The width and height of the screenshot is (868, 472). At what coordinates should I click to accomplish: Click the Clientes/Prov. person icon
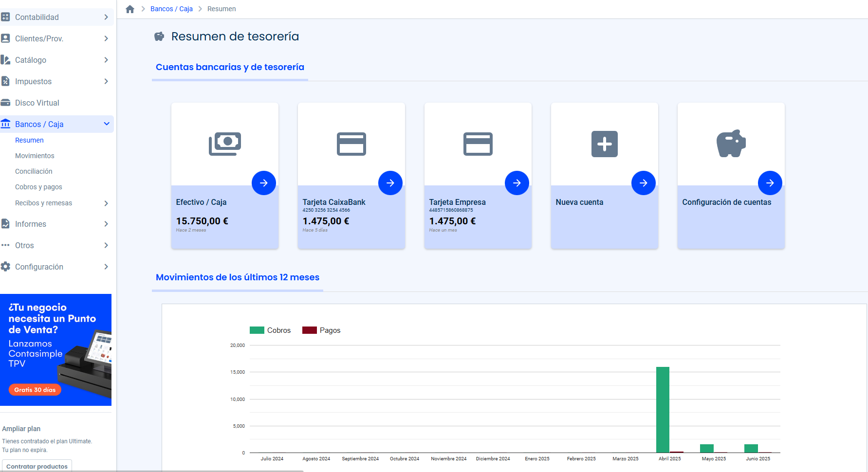5,38
